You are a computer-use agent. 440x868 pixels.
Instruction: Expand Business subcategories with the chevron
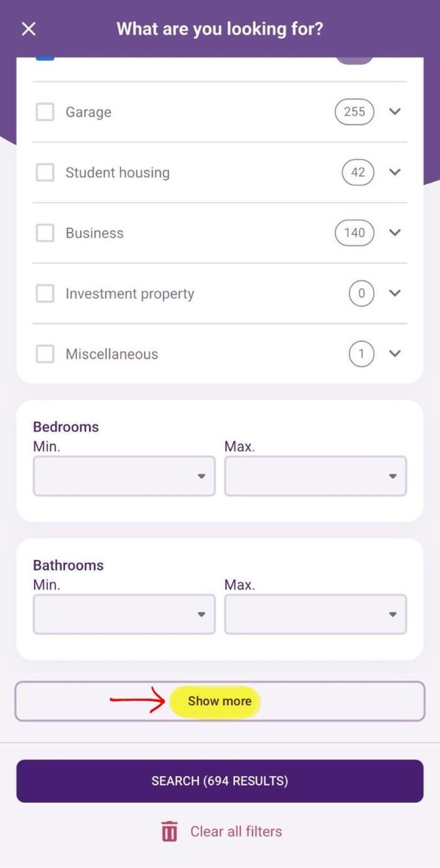pyautogui.click(x=395, y=233)
